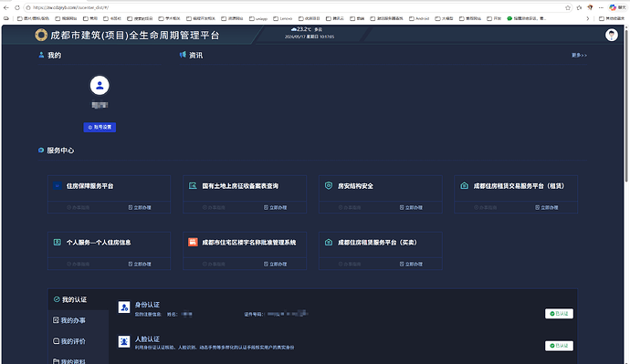Click 办事指南 under 房安结构安全

(350, 207)
